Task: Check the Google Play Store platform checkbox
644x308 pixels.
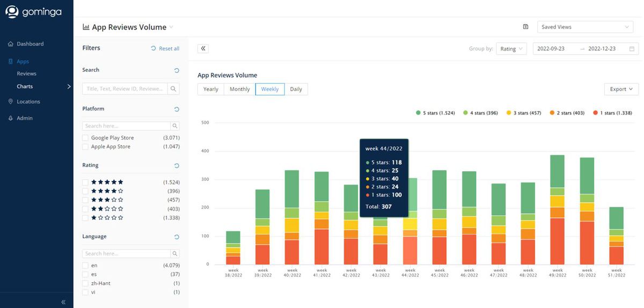Action: pos(85,138)
